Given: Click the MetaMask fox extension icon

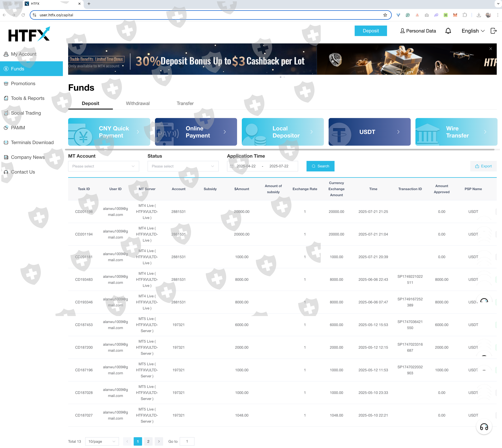Looking at the screenshot, I should (455, 15).
